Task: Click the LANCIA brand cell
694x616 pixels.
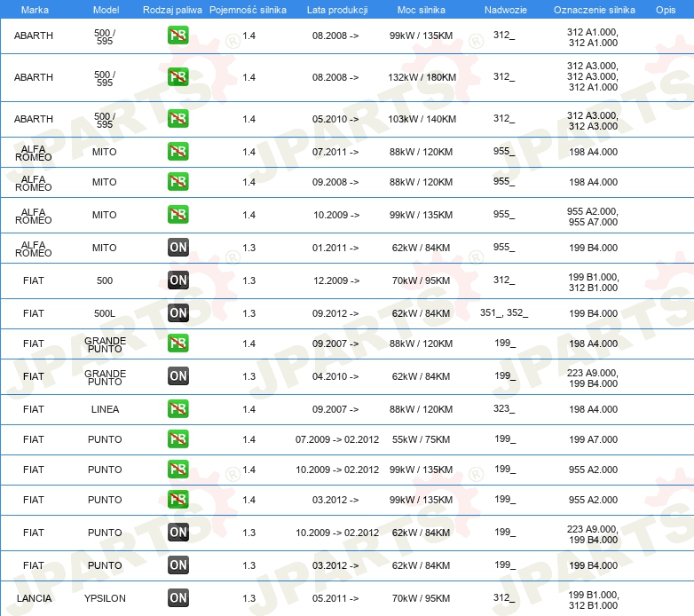Action: (x=34, y=598)
